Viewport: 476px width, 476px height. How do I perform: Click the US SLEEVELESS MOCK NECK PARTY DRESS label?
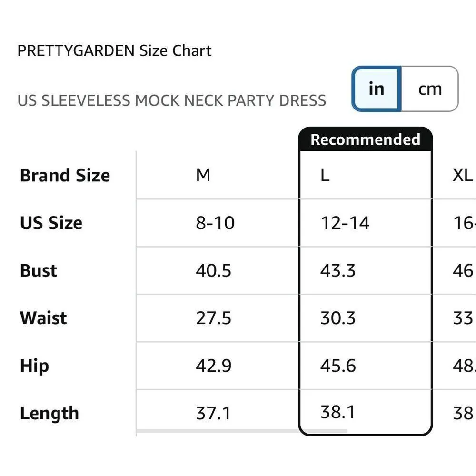tap(172, 100)
